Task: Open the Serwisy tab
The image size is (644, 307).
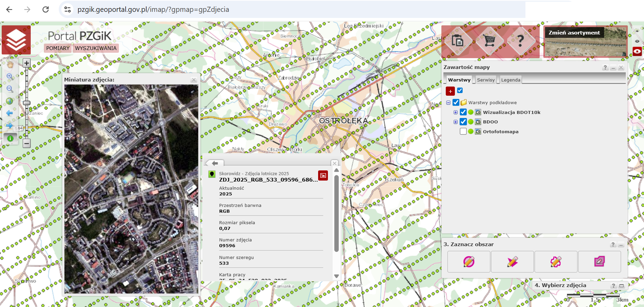Action: pyautogui.click(x=486, y=80)
